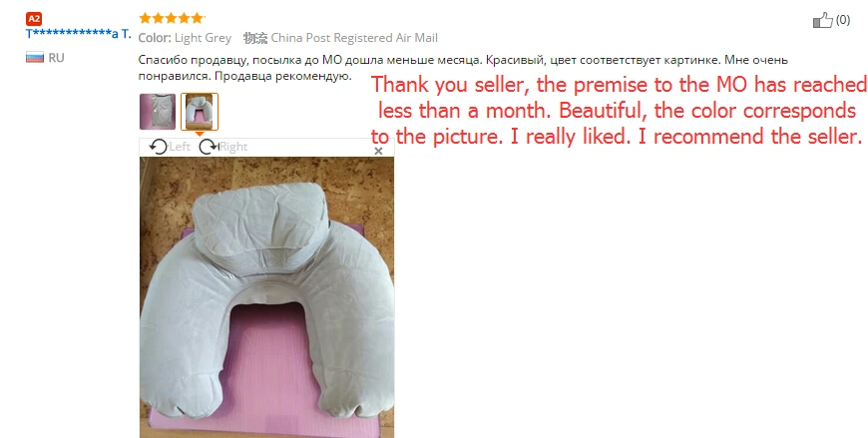This screenshot has height=438, width=868.
Task: Click the helpful vote count (0)
Action: [x=842, y=20]
